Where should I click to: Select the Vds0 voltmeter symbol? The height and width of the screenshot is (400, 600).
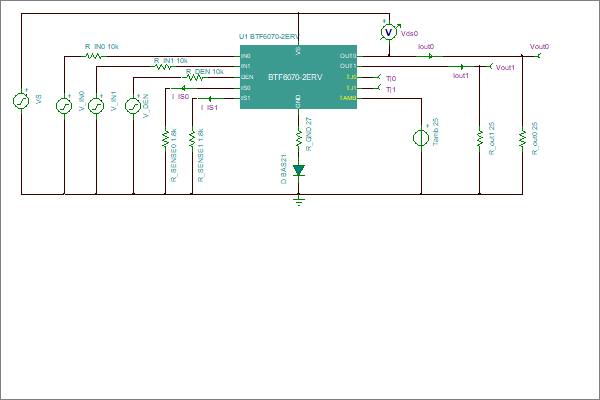click(x=389, y=32)
